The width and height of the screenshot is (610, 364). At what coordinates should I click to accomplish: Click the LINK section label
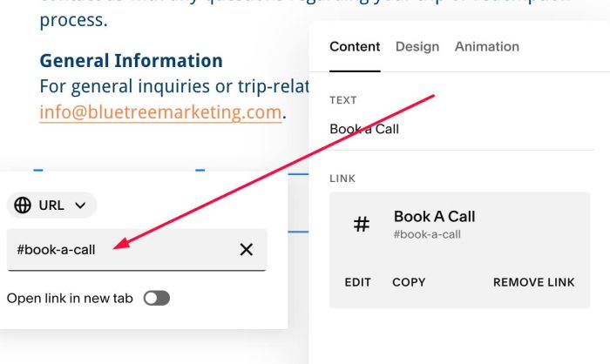click(x=342, y=179)
